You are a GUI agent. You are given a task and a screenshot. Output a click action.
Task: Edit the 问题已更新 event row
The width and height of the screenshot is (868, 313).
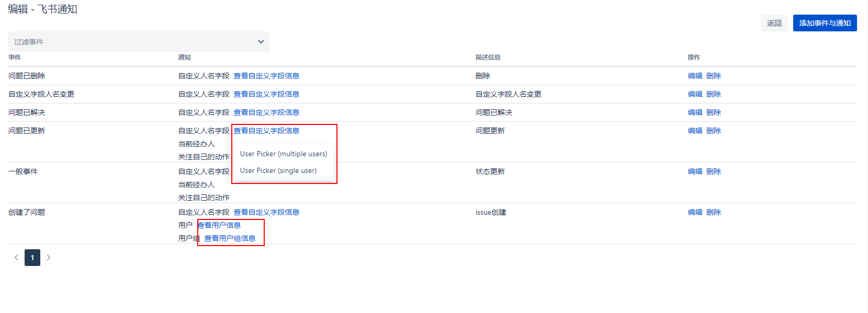pyautogui.click(x=695, y=131)
